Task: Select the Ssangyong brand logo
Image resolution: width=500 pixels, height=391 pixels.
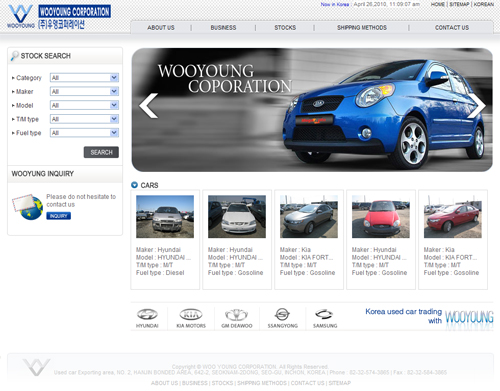Action: 282,318
